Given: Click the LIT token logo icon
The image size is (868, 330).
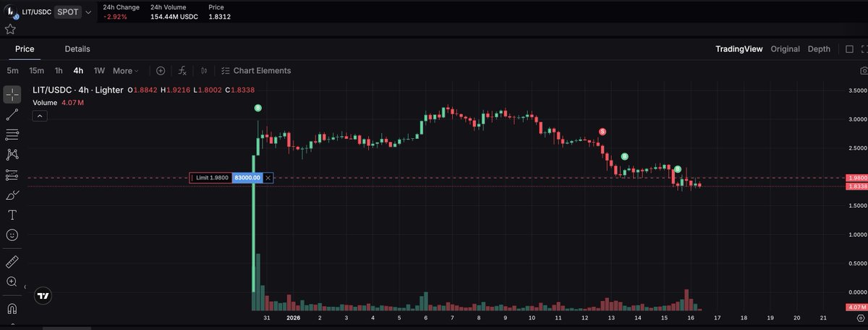Looking at the screenshot, I should (x=12, y=12).
